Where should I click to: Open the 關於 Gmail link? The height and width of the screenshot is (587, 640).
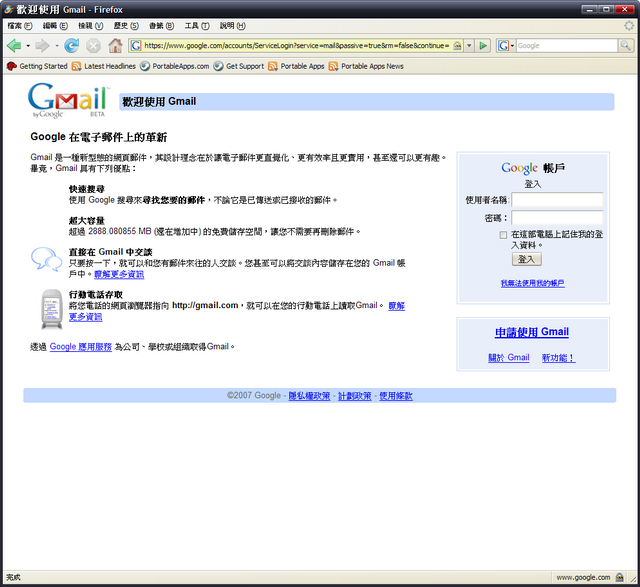click(x=509, y=358)
